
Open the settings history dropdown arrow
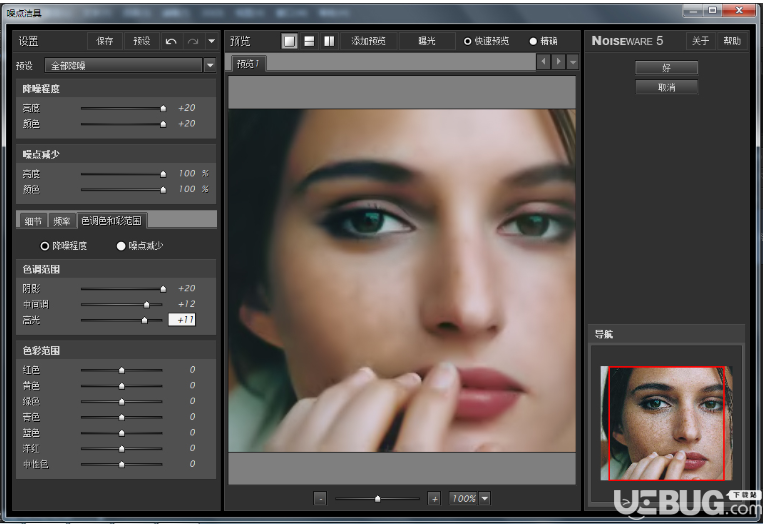coord(212,41)
